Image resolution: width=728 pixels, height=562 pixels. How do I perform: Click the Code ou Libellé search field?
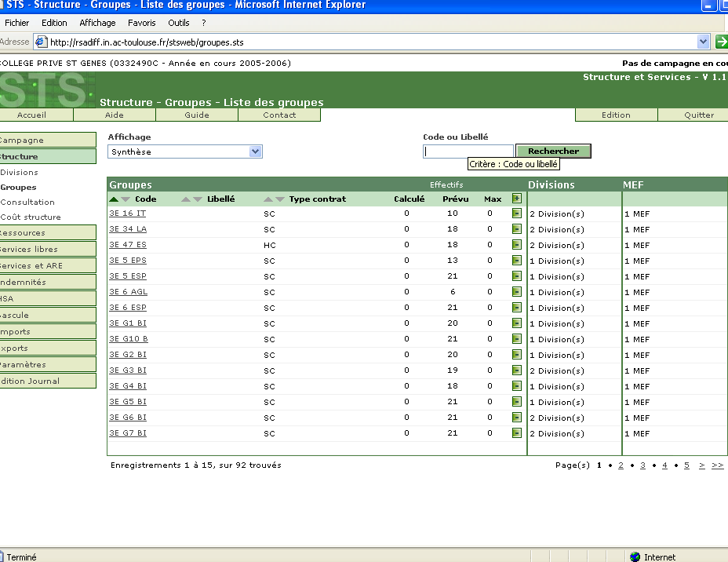[468, 151]
